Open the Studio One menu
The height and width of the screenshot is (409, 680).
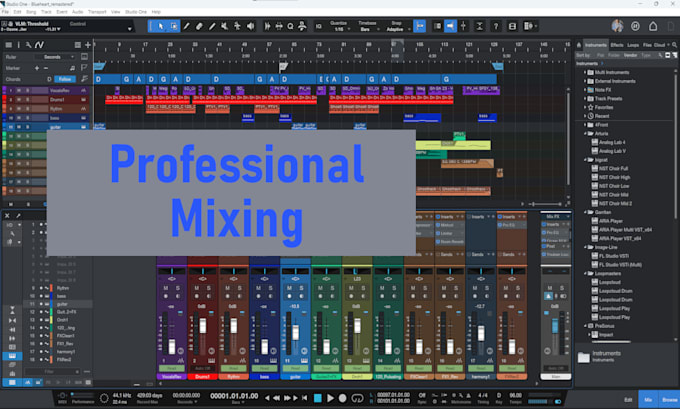[136, 12]
